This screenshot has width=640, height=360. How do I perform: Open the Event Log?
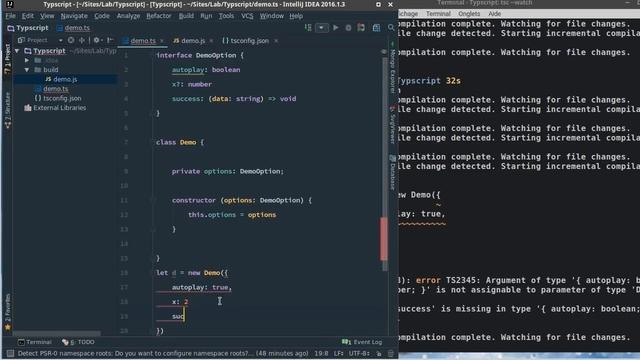[362, 342]
